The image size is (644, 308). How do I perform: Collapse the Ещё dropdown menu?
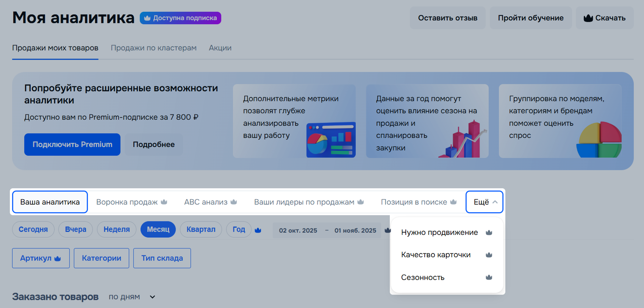(x=485, y=202)
